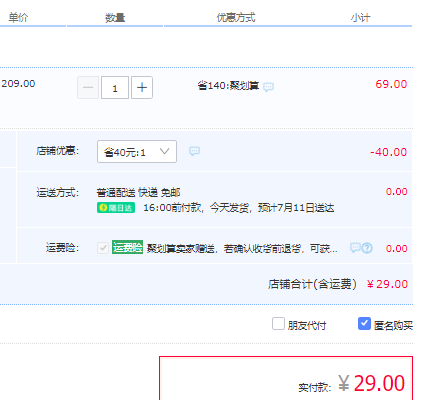The image size is (421, 400).
Task: Click the quantity input field showing 1
Action: pos(115,88)
